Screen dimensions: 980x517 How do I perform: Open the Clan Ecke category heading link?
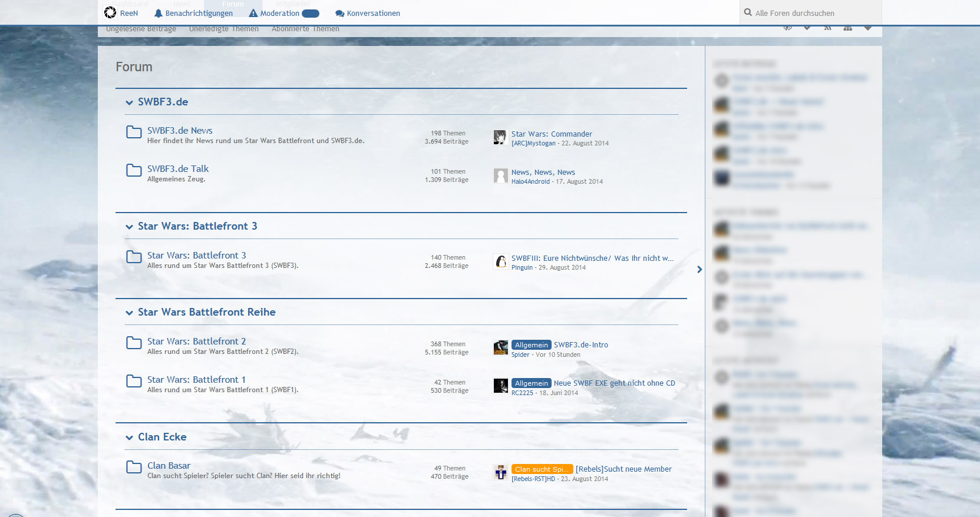[x=162, y=437]
